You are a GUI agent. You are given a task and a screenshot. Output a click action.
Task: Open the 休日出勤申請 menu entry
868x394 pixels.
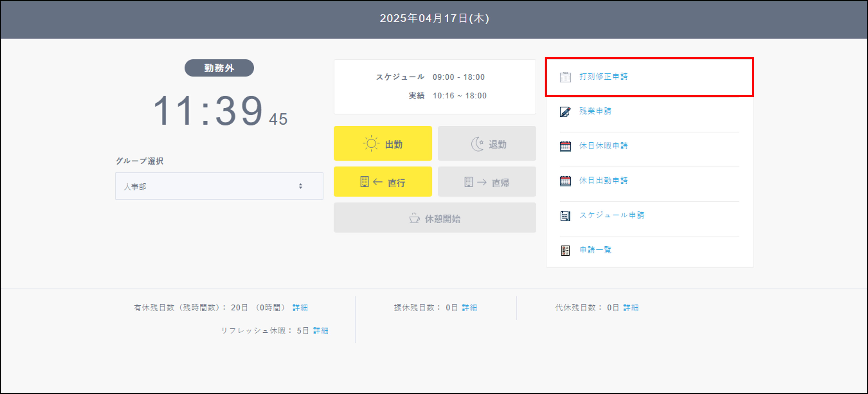click(x=603, y=180)
